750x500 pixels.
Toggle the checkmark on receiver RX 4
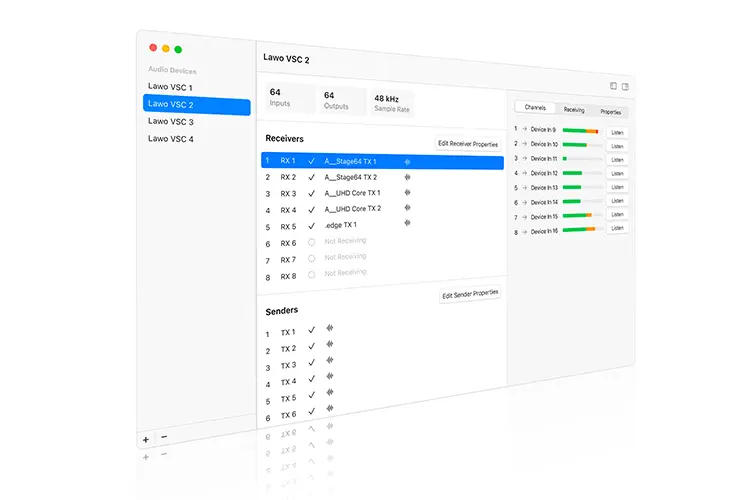(x=311, y=210)
